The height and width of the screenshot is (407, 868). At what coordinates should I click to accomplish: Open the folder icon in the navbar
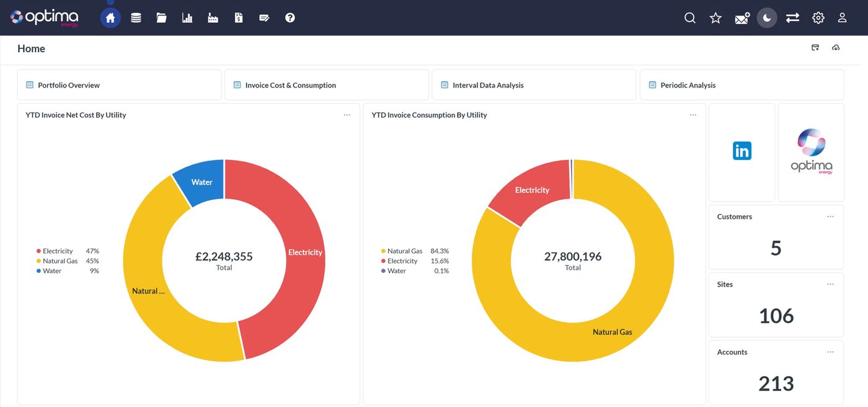(161, 18)
